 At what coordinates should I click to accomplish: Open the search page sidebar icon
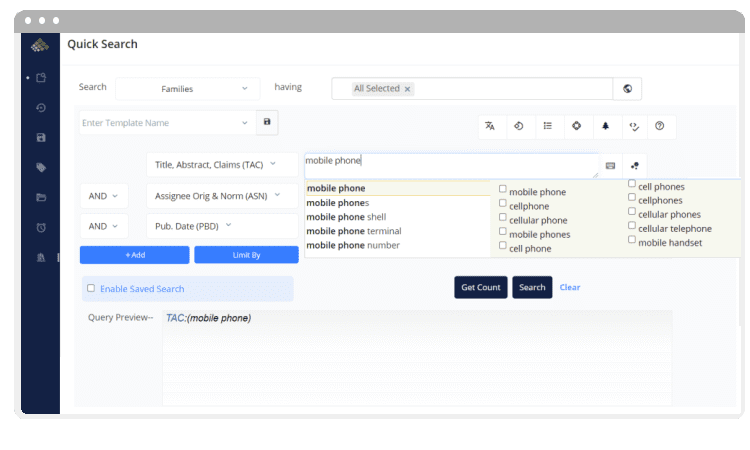pyautogui.click(x=41, y=77)
